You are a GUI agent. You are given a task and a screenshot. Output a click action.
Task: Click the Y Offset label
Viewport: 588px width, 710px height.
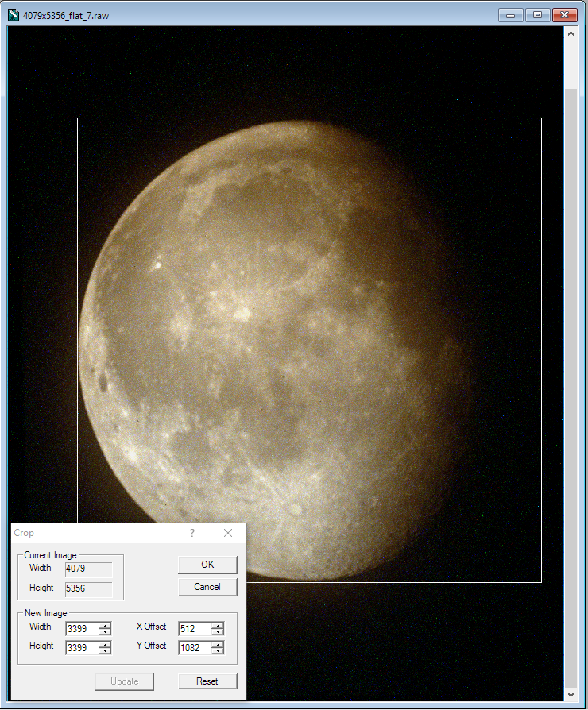[x=151, y=645]
